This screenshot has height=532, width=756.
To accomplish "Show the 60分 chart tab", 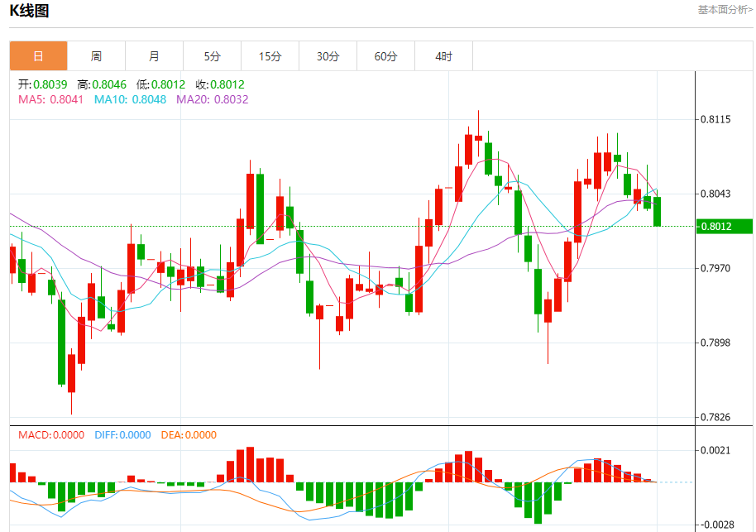I will (x=385, y=56).
